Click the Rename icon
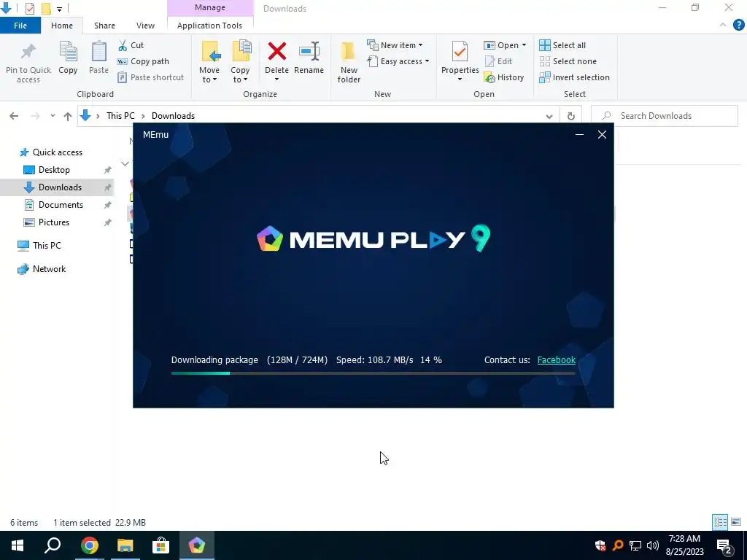Viewport: 747px width, 560px height. (x=309, y=52)
